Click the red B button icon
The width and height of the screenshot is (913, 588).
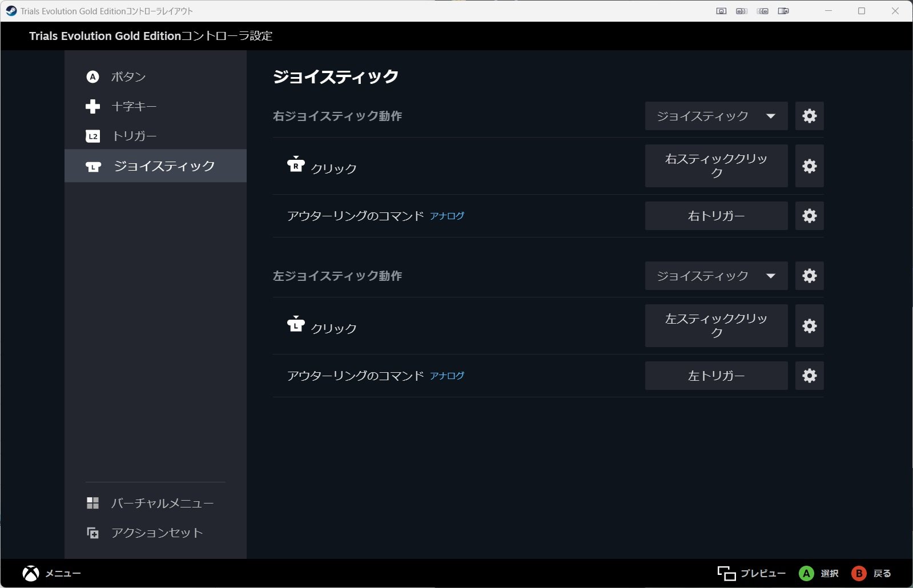click(x=859, y=573)
